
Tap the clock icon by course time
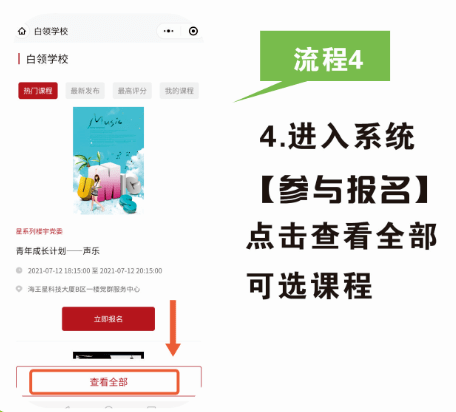(x=19, y=270)
